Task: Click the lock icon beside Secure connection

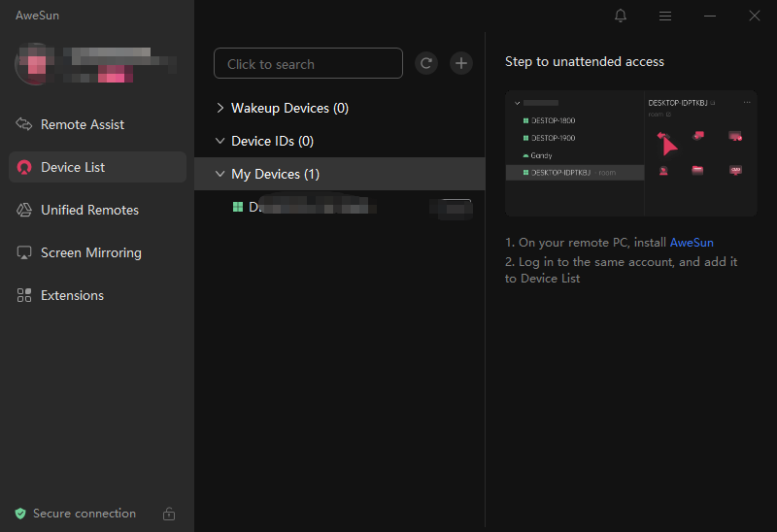Action: pyautogui.click(x=169, y=514)
